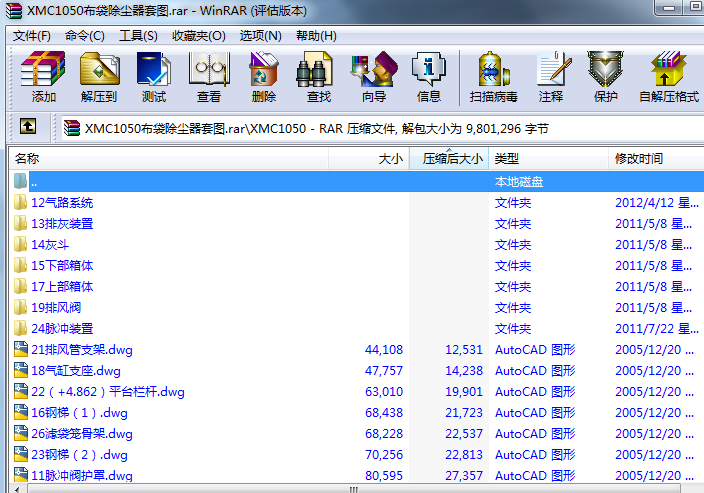Open the 查找 (Find) binoculars tool
Screen dimensions: 704x493
coord(319,76)
